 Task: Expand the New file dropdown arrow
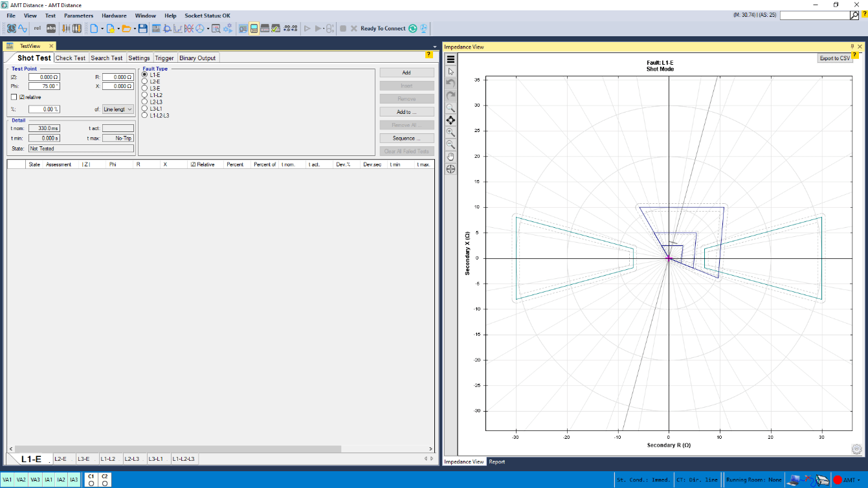pos(102,28)
